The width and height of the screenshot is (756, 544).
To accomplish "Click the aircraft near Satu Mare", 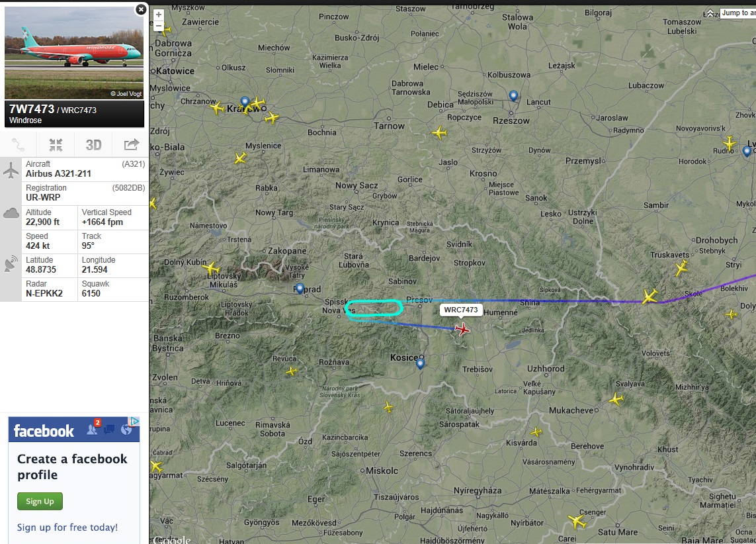I will 577,521.
